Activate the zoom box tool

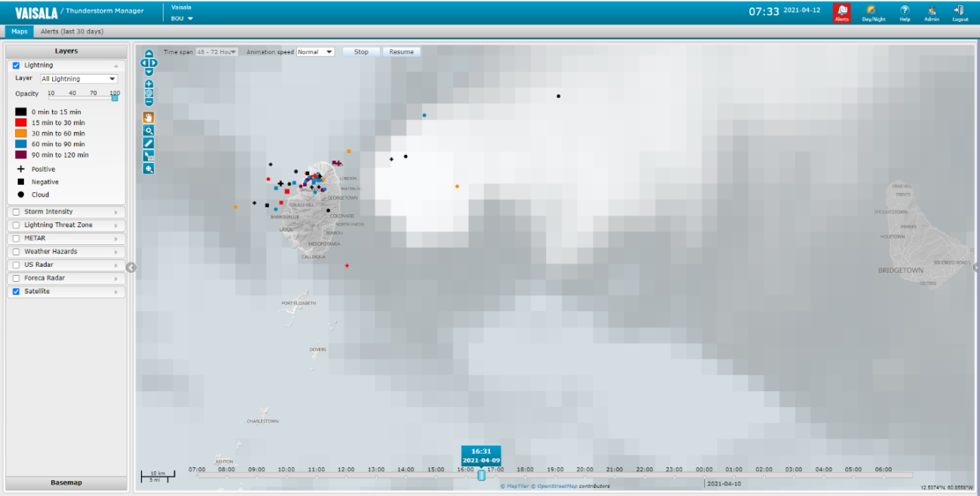149,130
